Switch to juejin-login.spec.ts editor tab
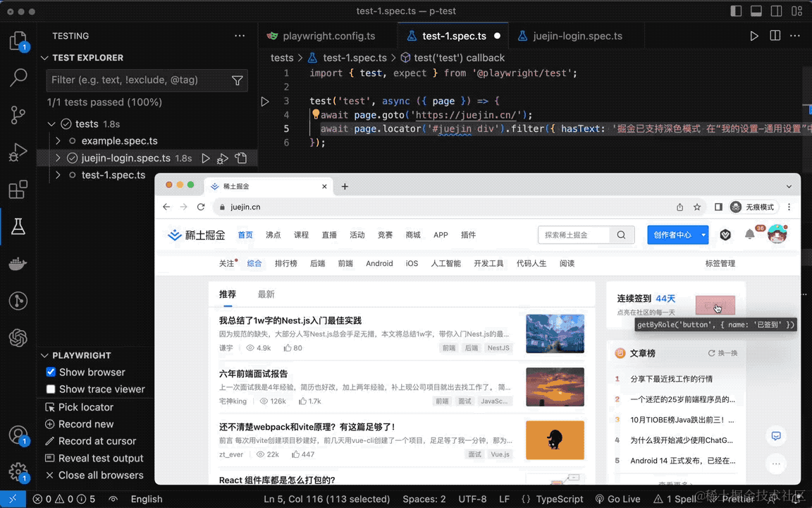 [x=577, y=36]
